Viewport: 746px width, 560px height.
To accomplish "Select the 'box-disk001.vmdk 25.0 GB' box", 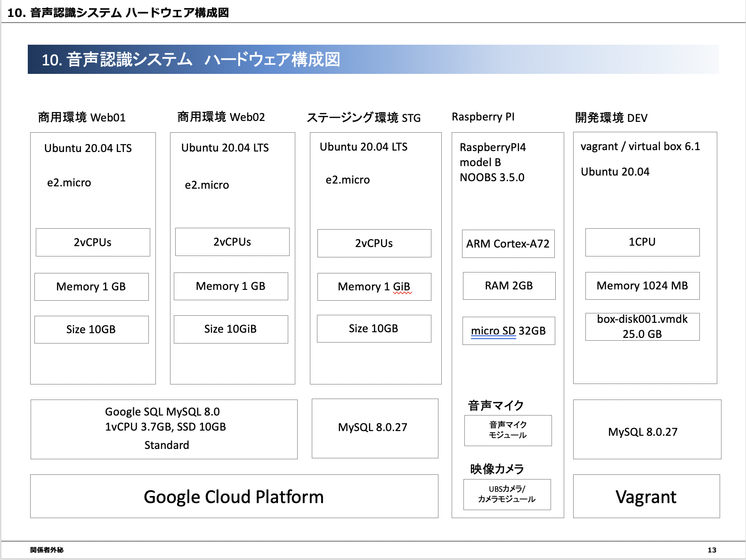I will [642, 327].
